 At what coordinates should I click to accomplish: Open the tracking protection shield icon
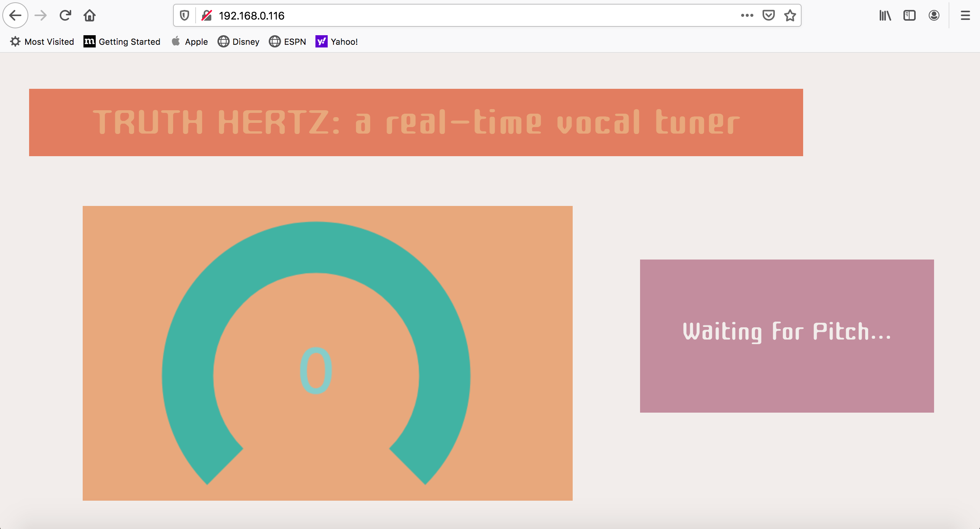click(x=185, y=16)
